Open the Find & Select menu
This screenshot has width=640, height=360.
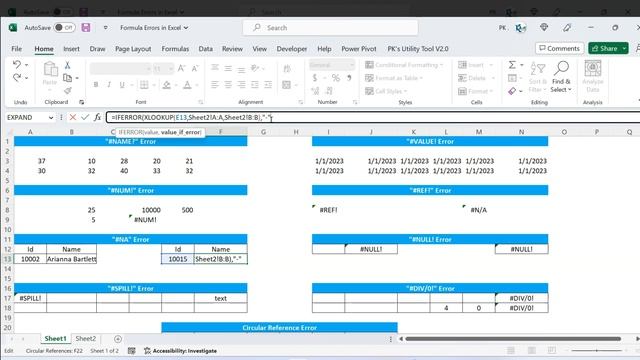tap(561, 77)
